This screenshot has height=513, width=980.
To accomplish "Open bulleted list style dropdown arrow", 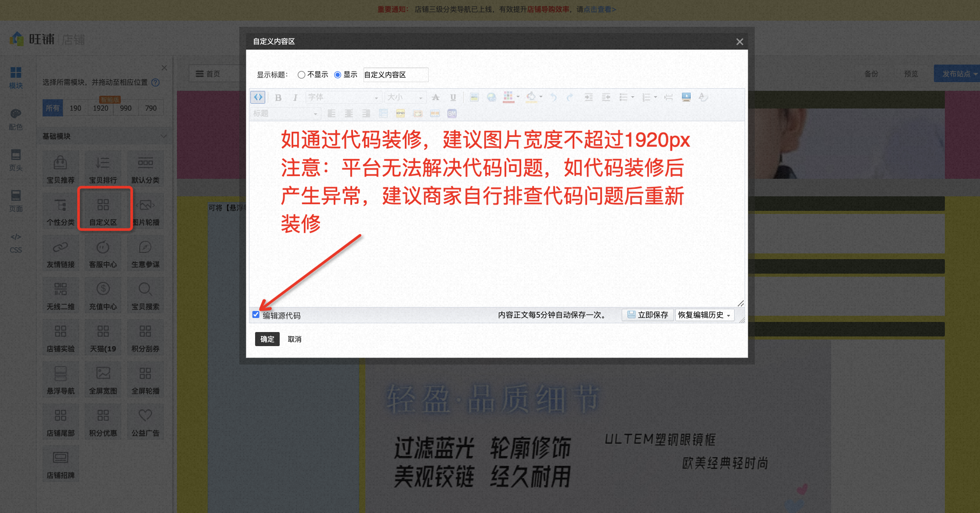I will [633, 97].
